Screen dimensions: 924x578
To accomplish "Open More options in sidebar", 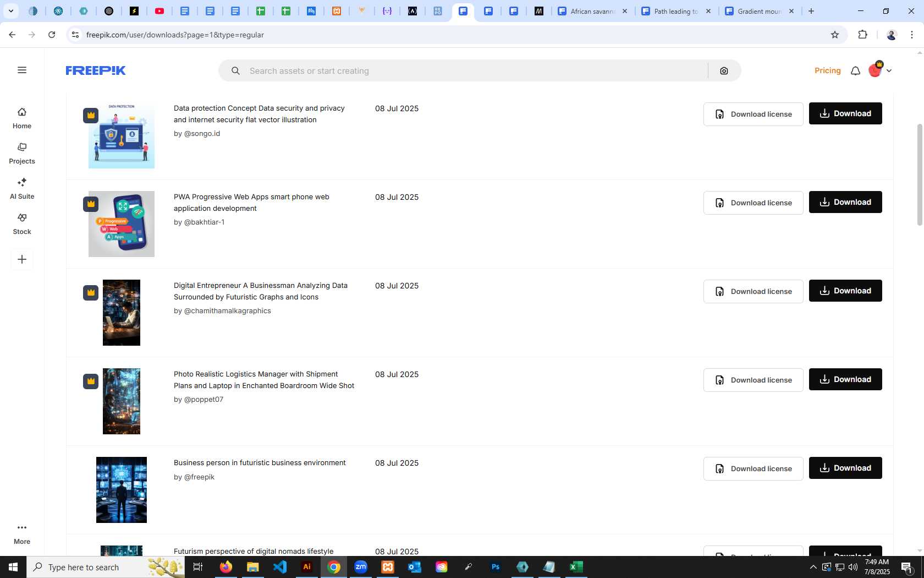I will [x=22, y=534].
